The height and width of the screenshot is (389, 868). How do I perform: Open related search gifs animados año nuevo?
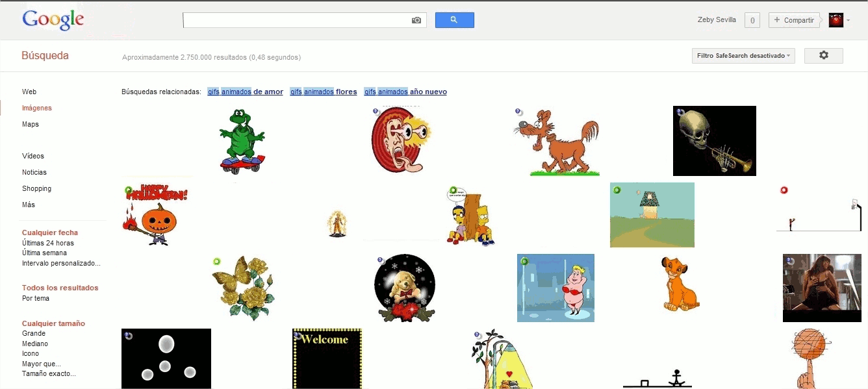(405, 92)
